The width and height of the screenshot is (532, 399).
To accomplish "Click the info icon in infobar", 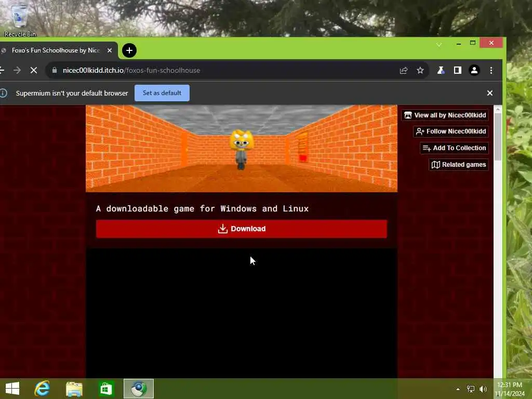I will (4, 93).
